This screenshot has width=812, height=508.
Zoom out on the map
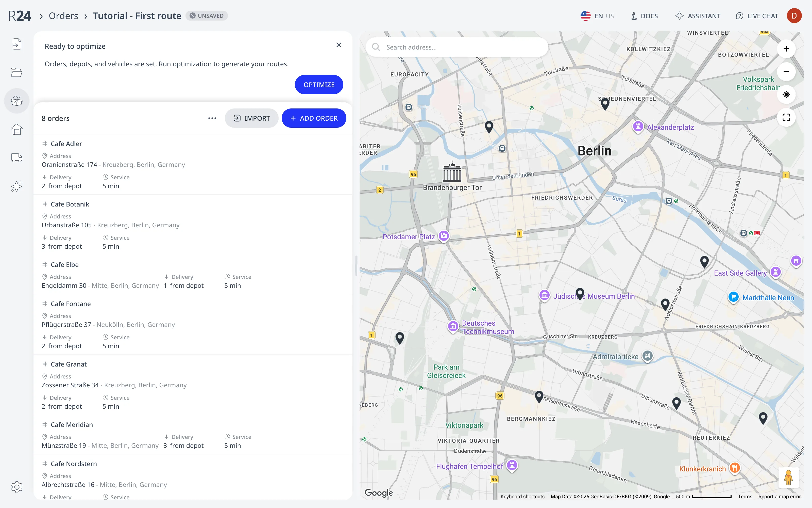pyautogui.click(x=786, y=72)
